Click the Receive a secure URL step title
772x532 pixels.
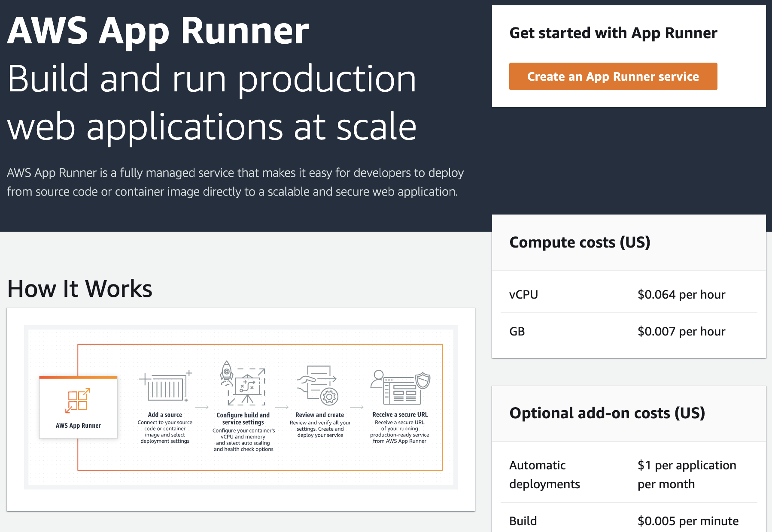pyautogui.click(x=400, y=414)
